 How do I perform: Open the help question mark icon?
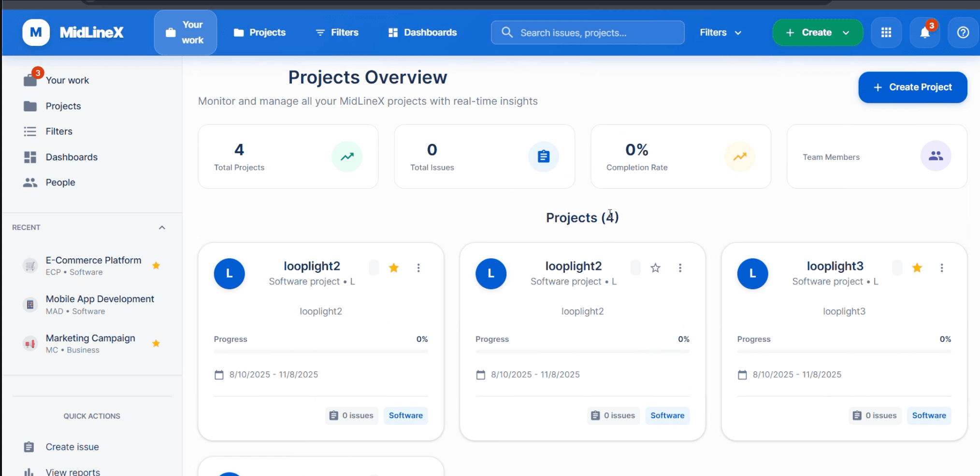(963, 32)
